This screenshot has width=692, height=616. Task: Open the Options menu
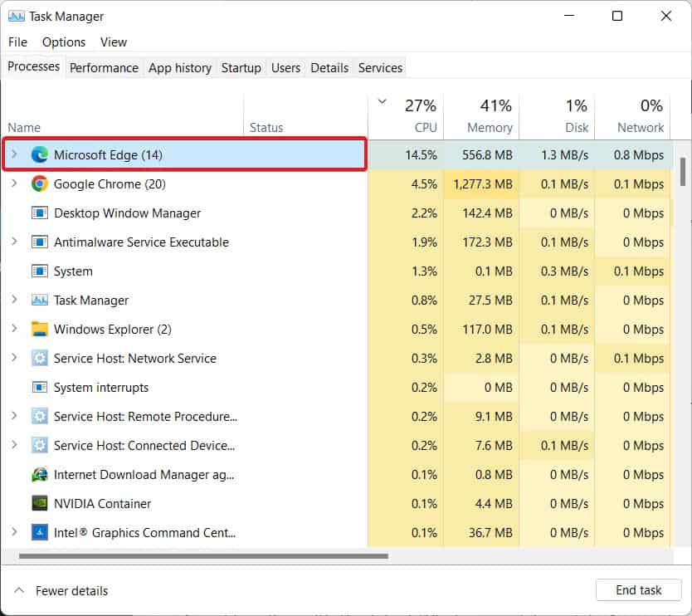(x=64, y=42)
